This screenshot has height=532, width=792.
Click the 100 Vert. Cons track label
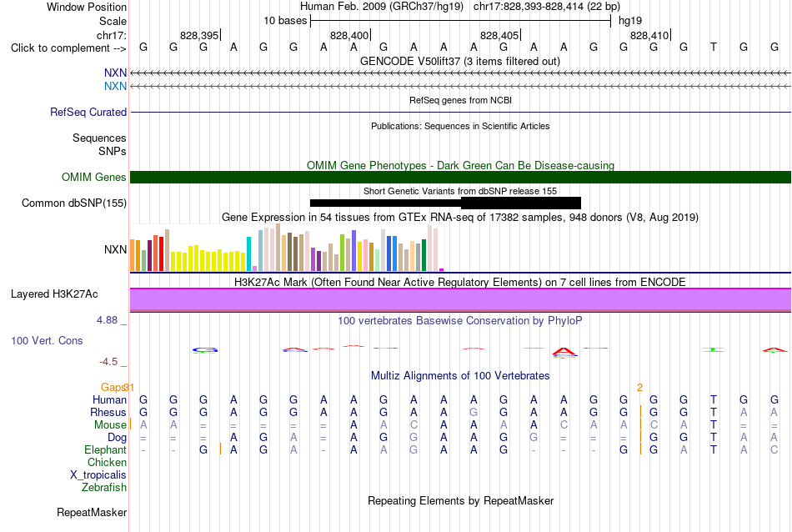[x=47, y=341]
